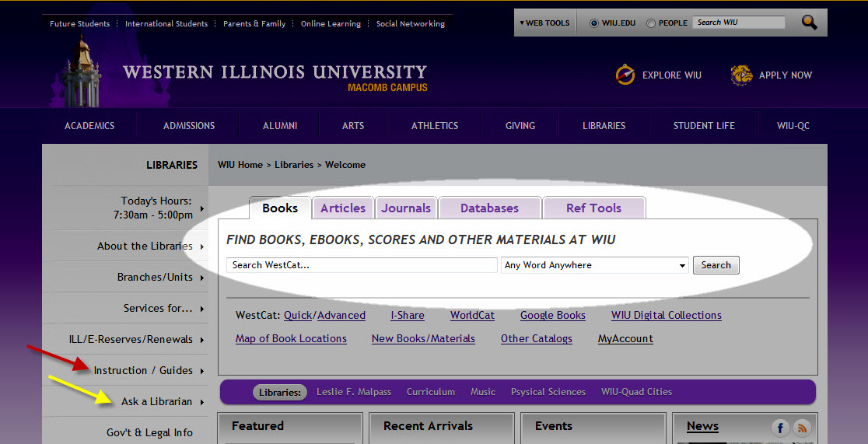Open the Social Networking link
This screenshot has height=444, width=868.
click(410, 24)
